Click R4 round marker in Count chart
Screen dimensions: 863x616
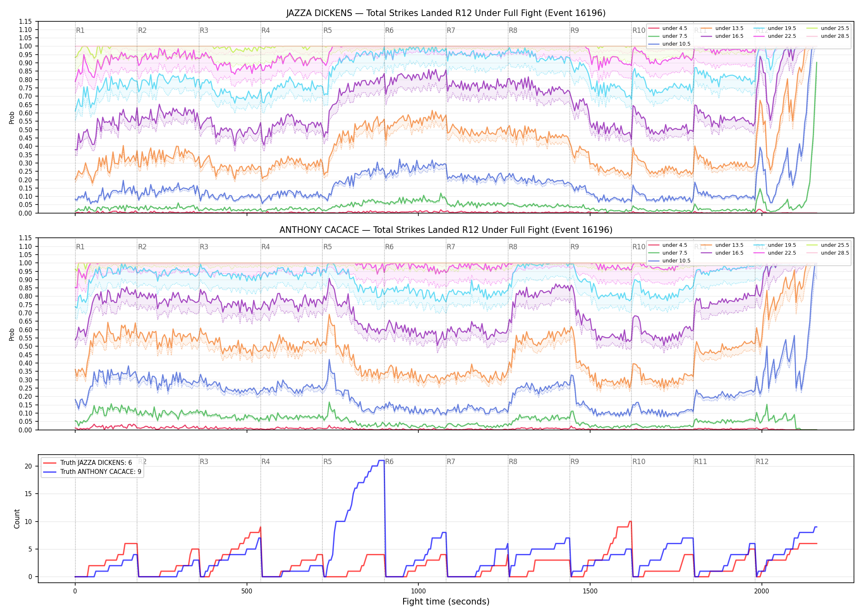coord(265,462)
